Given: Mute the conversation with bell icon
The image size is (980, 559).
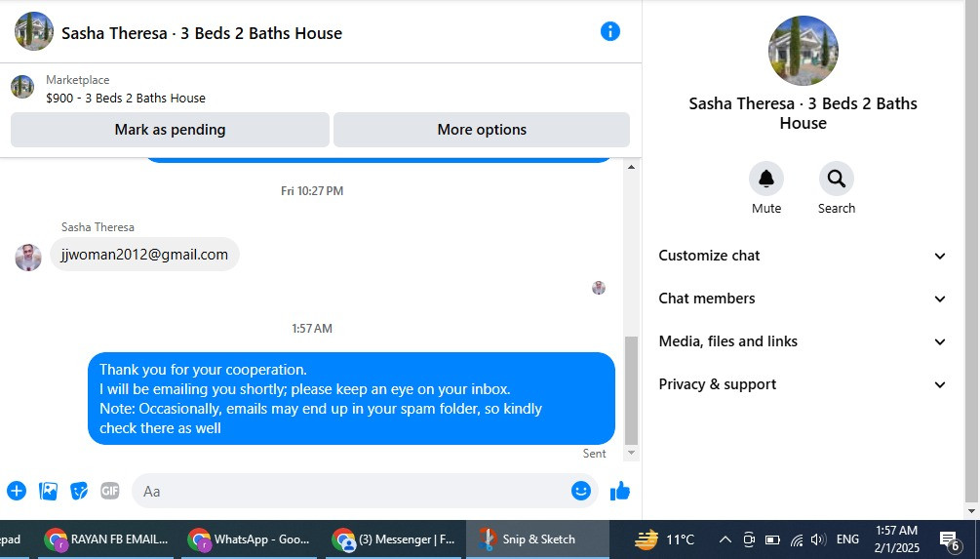Looking at the screenshot, I should pos(766,179).
